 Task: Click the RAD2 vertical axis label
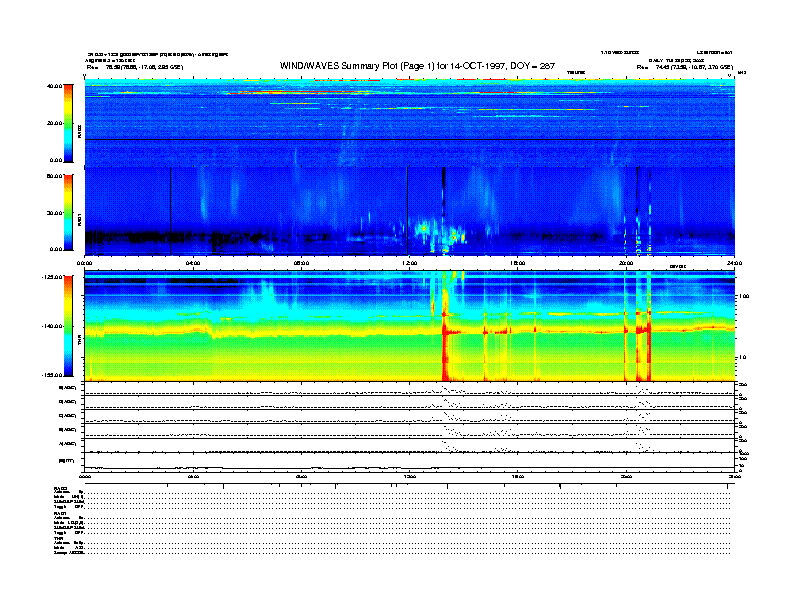coord(79,132)
